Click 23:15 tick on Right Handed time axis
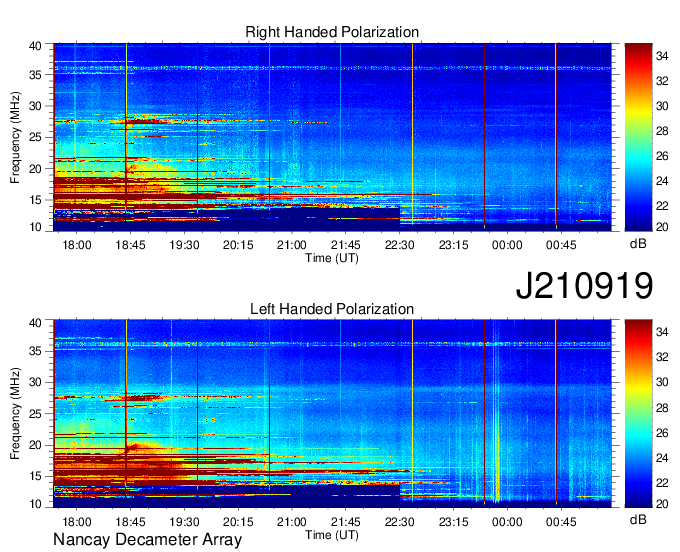This screenshot has height=552, width=680. coord(453,245)
